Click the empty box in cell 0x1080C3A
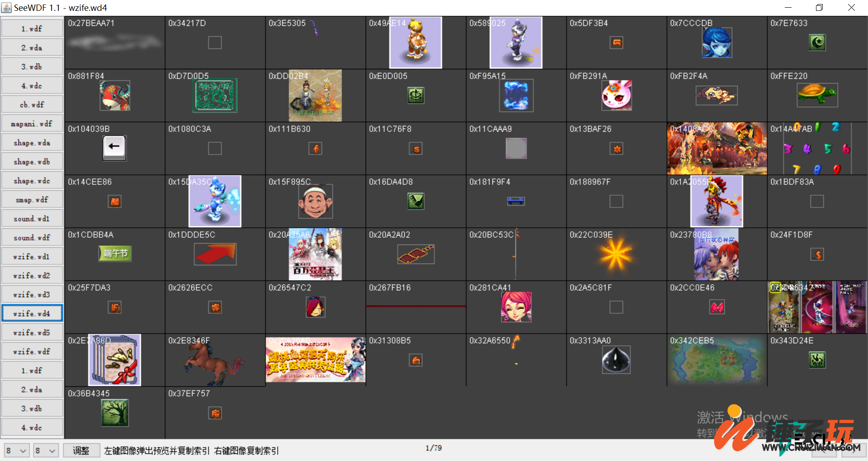The width and height of the screenshot is (868, 461). (x=215, y=148)
